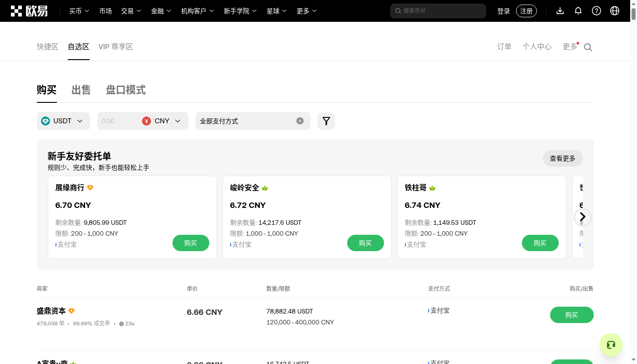Open the notifications bell icon
Screen dimensions: 637x364
(578, 11)
